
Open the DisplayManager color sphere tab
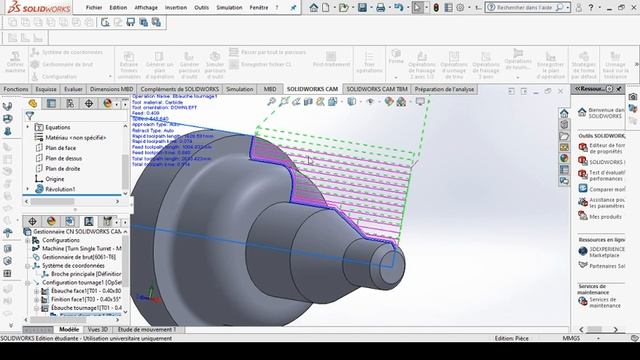point(107,104)
